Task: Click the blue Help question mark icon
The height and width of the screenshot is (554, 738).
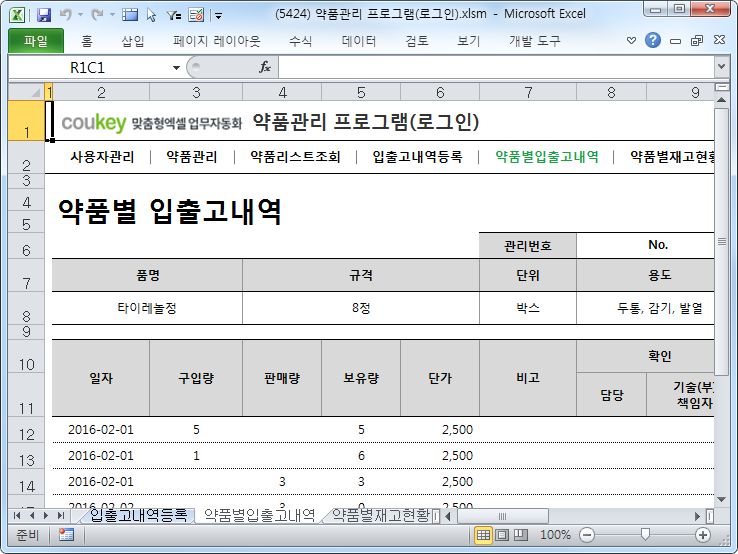Action: click(x=652, y=40)
